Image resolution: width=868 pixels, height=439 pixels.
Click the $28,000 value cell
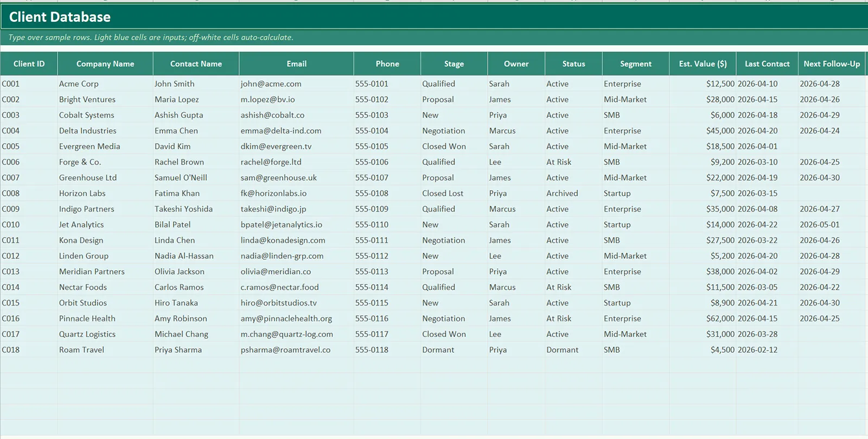pos(703,99)
